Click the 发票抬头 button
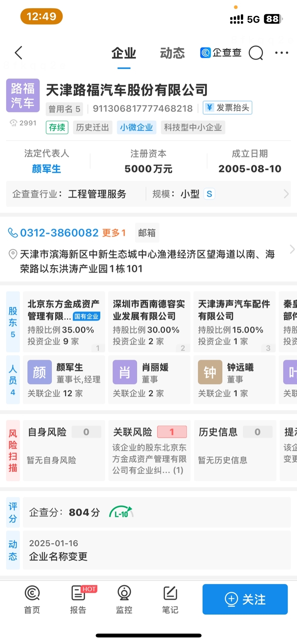Viewport: 297px width, 644px height. pyautogui.click(x=227, y=108)
